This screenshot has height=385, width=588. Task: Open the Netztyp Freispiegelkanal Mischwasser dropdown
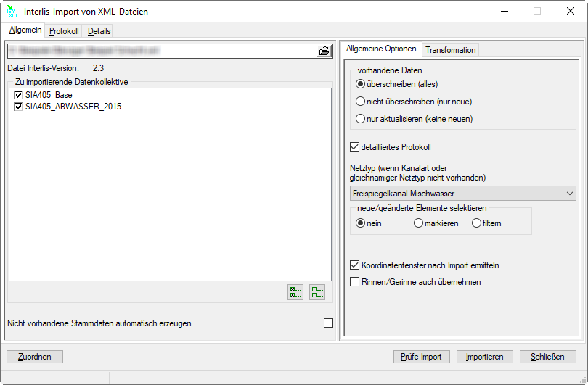(462, 194)
